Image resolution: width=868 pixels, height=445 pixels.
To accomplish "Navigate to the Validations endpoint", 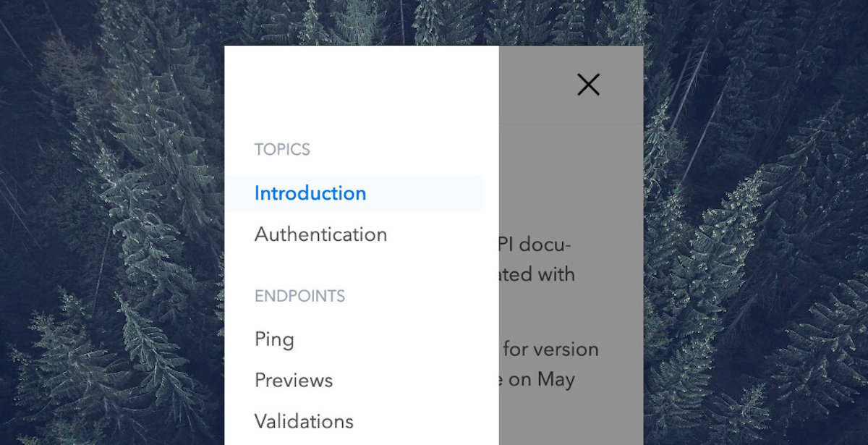I will (304, 421).
